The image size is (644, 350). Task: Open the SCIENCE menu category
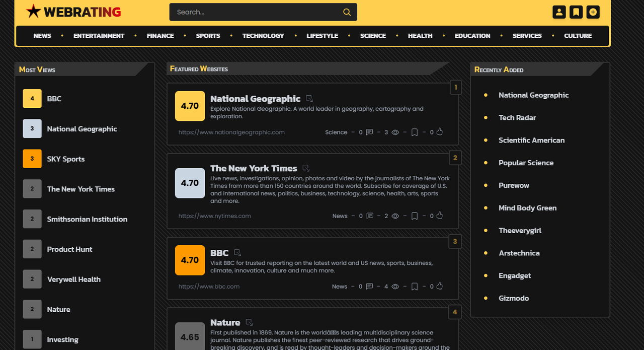pyautogui.click(x=373, y=36)
